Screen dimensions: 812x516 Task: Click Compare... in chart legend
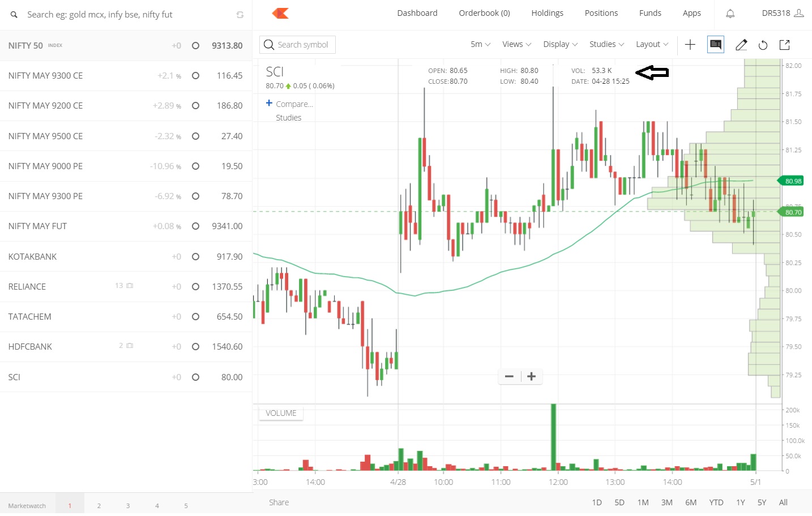[x=294, y=104]
